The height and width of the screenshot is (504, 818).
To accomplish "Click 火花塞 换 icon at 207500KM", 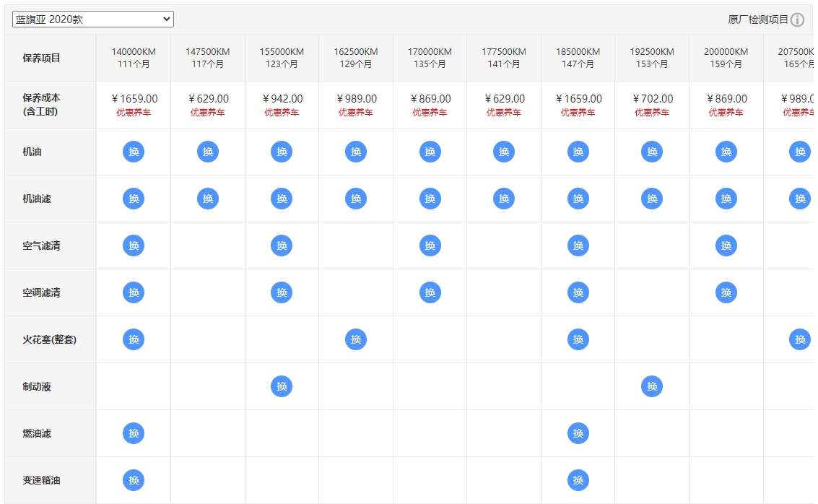I will (799, 339).
